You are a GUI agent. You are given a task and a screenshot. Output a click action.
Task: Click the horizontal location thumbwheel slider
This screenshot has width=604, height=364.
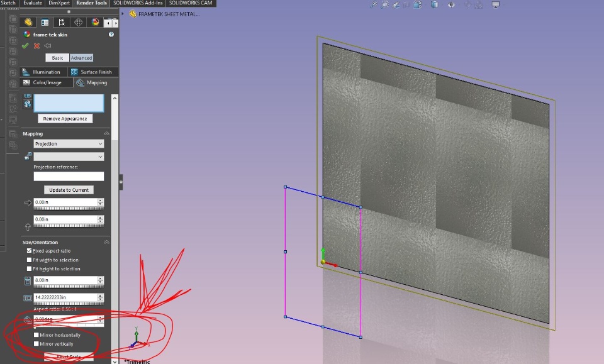click(69, 208)
